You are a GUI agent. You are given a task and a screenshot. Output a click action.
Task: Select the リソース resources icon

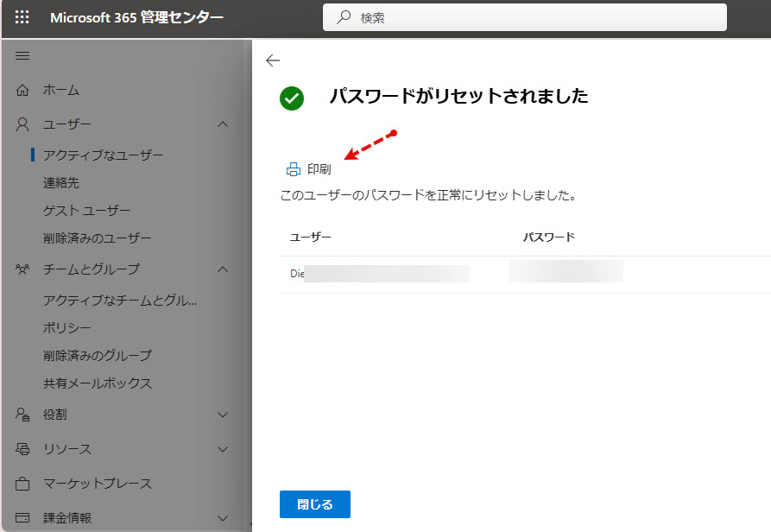pos(21,449)
